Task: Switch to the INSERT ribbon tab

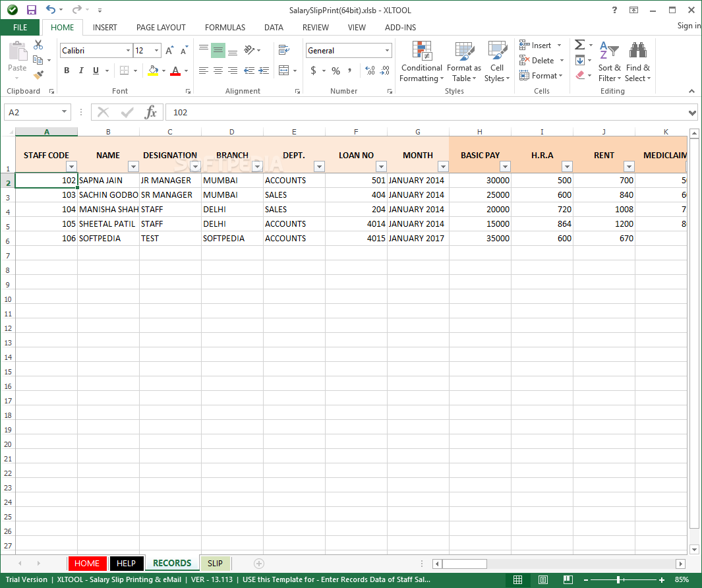Action: tap(105, 27)
